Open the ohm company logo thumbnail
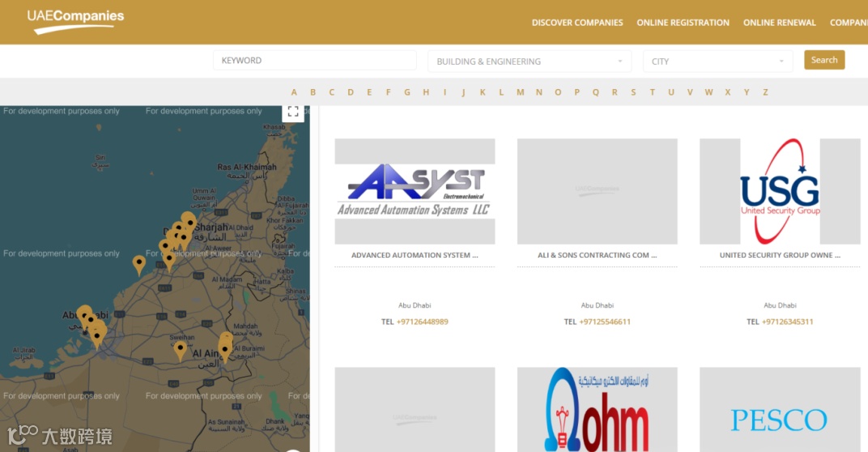Screen dimensions: 868x452 pyautogui.click(x=597, y=409)
